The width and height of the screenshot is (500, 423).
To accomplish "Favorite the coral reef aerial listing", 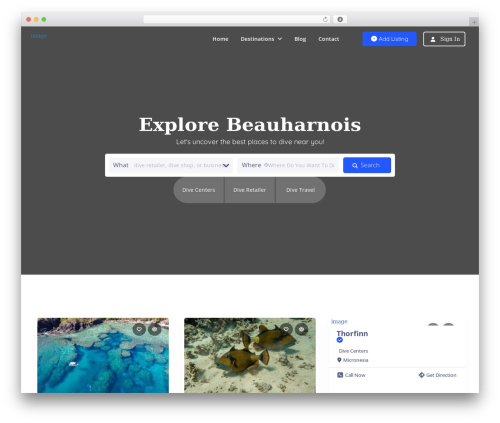I will (139, 329).
